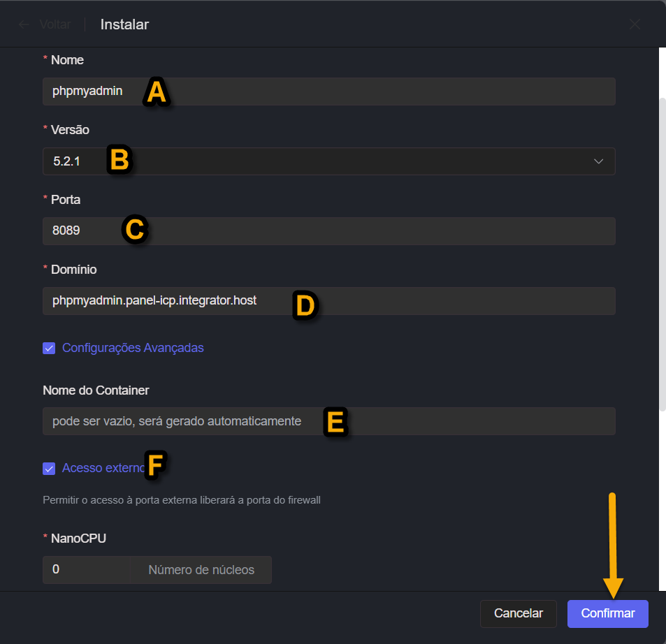Focus the NanoCPU number field

(86, 570)
